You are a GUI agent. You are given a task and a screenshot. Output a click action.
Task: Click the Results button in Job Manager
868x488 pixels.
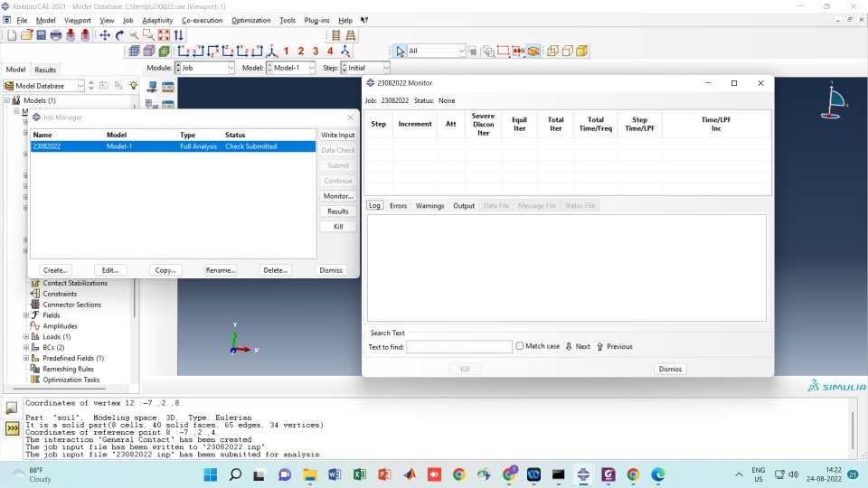(x=337, y=211)
